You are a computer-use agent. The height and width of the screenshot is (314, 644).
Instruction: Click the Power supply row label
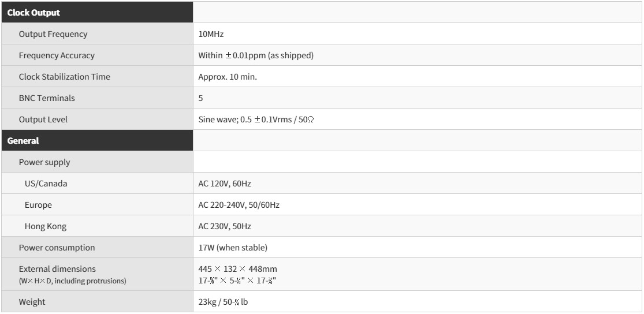click(44, 162)
